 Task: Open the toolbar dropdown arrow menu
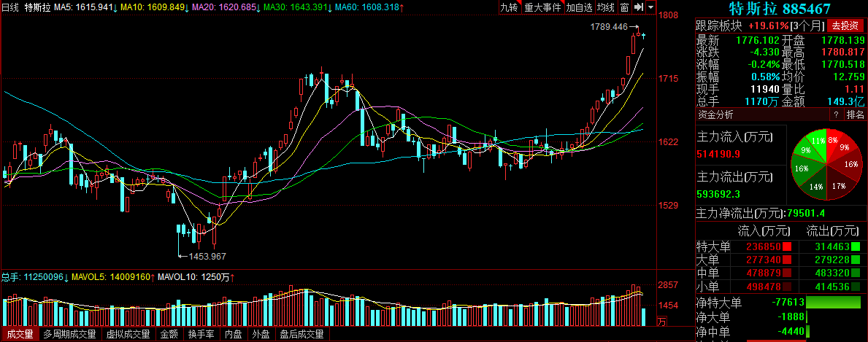pos(650,7)
